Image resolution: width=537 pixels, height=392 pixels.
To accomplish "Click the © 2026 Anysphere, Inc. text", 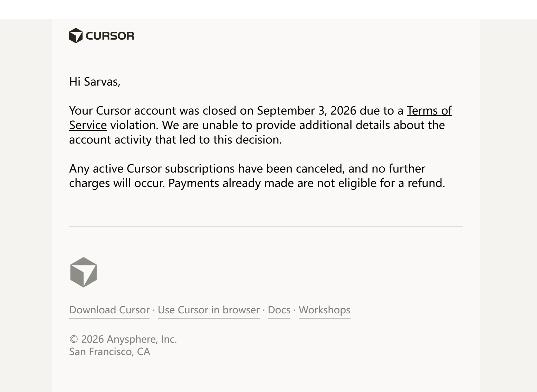I will click(x=123, y=339).
